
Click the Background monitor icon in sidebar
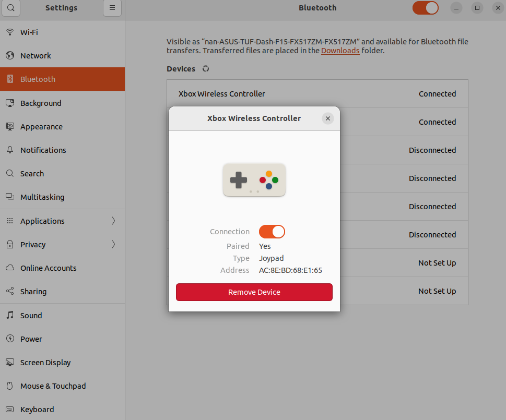[x=10, y=103]
